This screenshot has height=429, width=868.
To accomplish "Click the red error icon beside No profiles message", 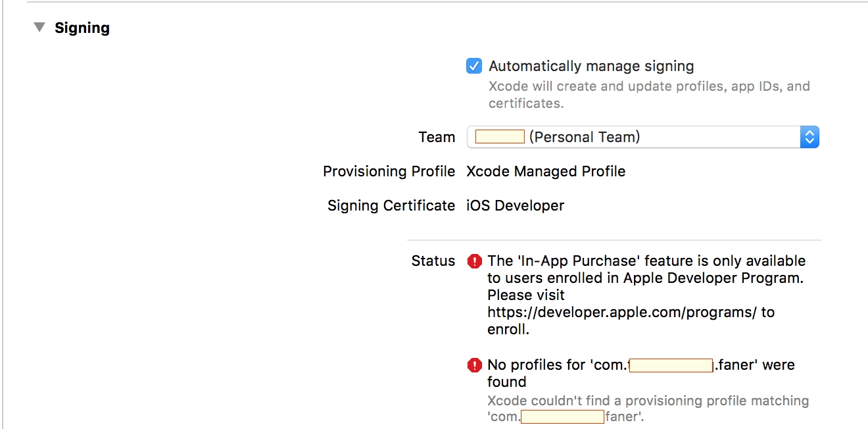I will tap(474, 365).
